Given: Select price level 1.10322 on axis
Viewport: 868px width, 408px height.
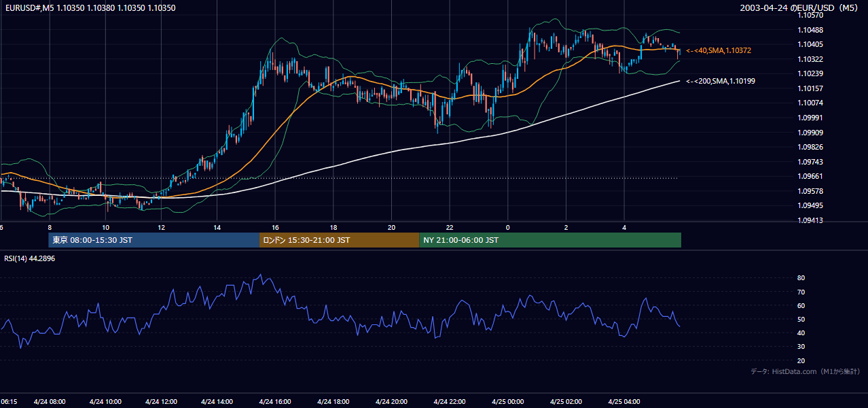Looking at the screenshot, I should pos(810,59).
